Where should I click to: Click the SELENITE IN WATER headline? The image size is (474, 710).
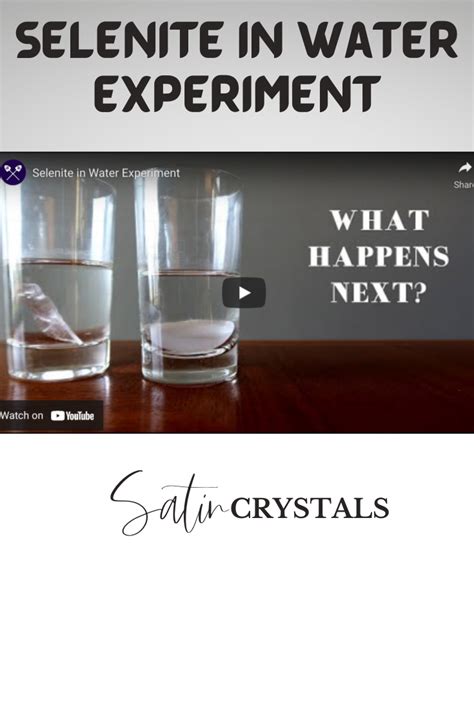click(236, 40)
